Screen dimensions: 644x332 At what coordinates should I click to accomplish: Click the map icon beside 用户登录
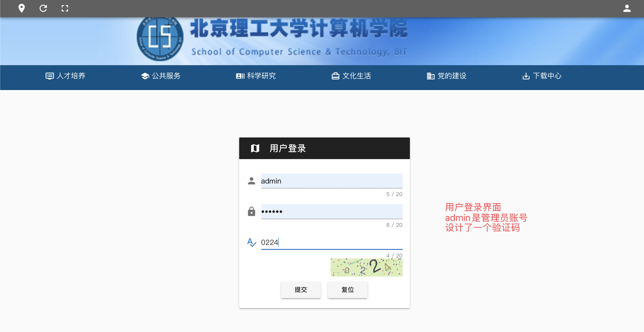(x=255, y=148)
